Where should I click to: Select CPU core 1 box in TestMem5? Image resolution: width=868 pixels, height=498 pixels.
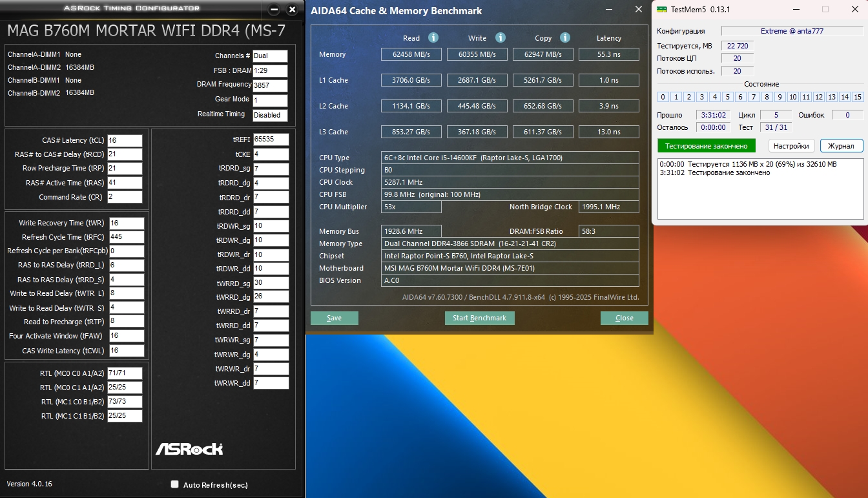[676, 97]
